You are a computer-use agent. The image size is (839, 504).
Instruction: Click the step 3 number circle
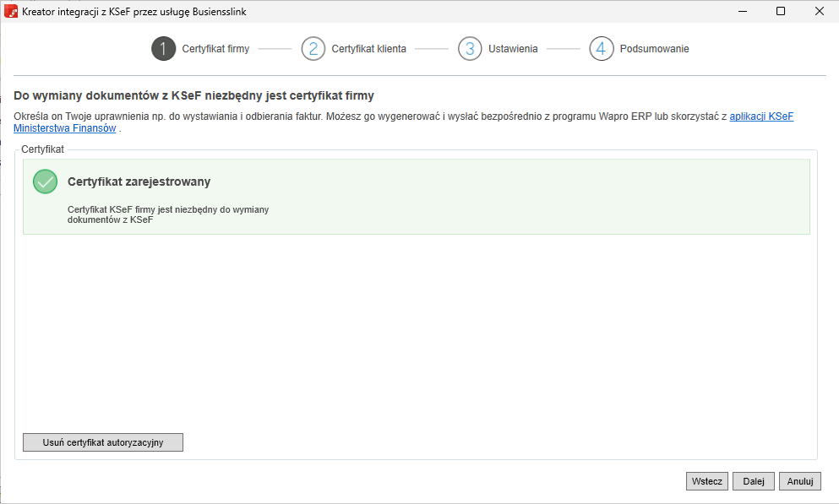tap(470, 49)
